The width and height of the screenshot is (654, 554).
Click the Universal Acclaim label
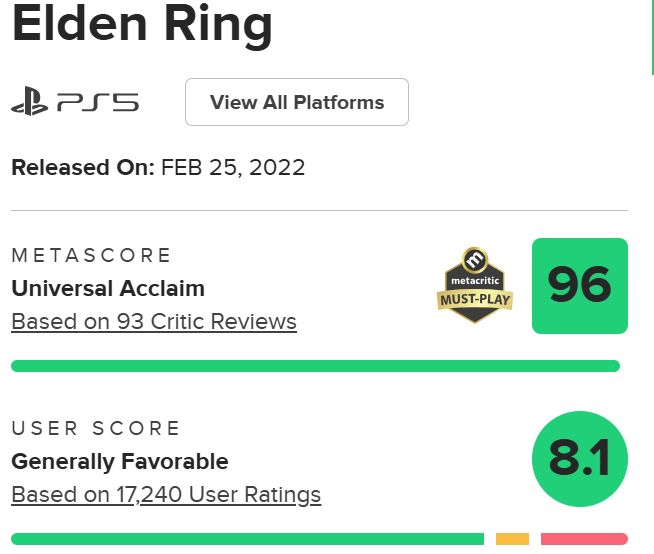(108, 288)
